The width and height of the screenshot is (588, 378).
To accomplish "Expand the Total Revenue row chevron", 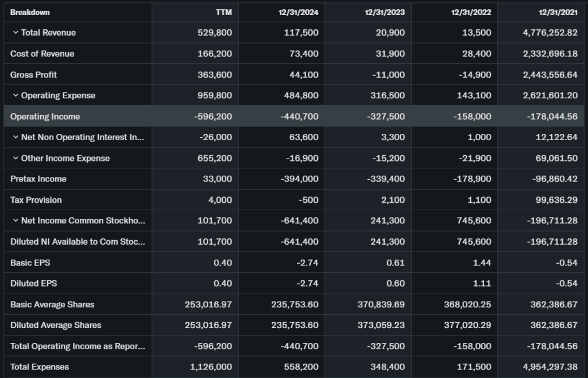I will pos(16,33).
